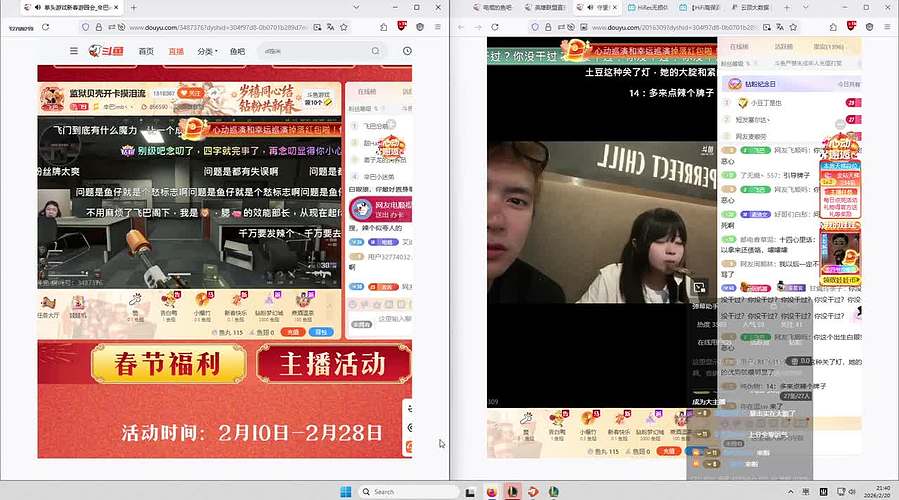This screenshot has width=899, height=500.
Task: Click the 充值 button in right window
Action: tap(669, 451)
